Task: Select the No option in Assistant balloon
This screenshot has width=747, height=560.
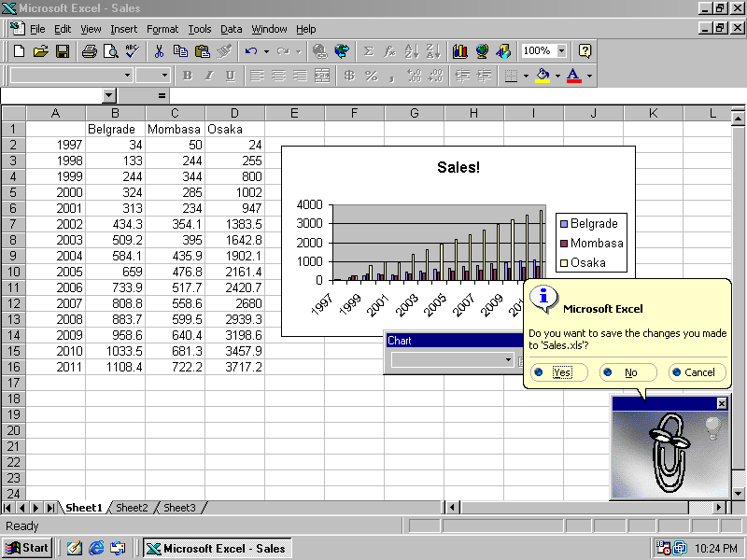Action: [627, 372]
